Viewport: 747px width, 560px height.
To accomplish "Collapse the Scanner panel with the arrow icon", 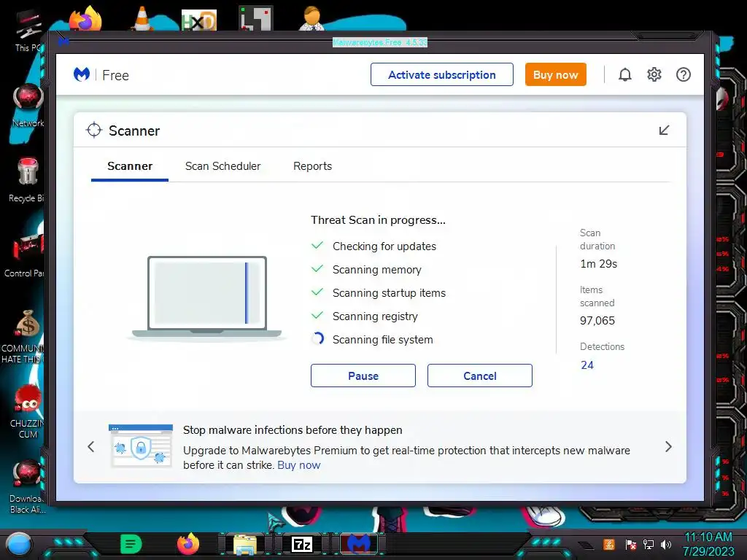I will [664, 130].
